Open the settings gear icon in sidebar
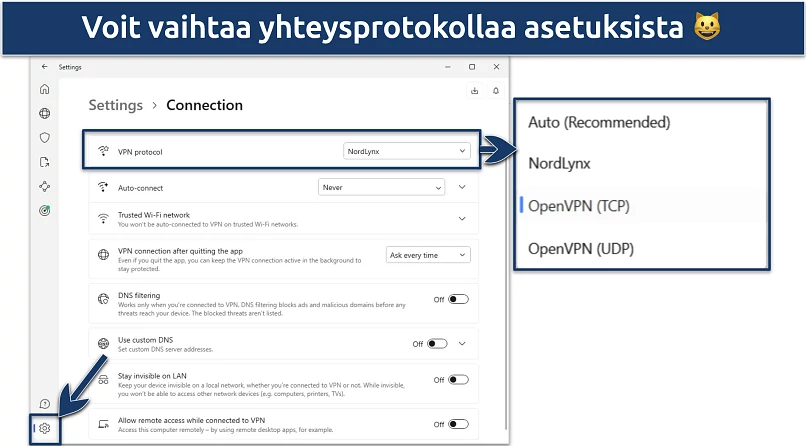This screenshot has height=446, width=806. 45,428
